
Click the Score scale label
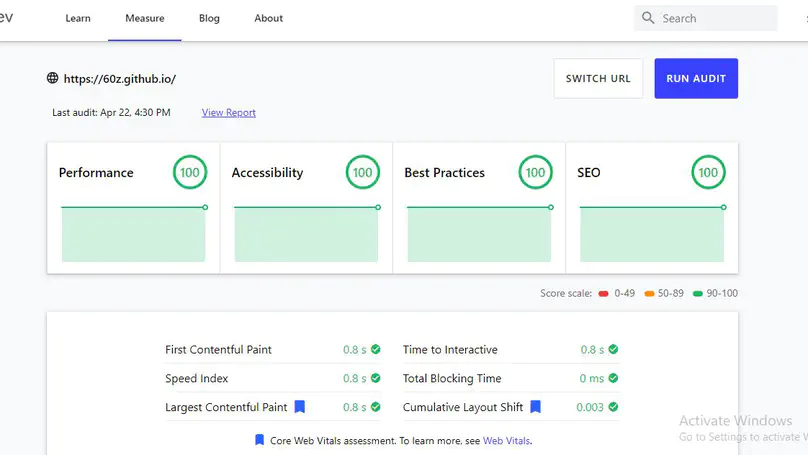tap(566, 293)
